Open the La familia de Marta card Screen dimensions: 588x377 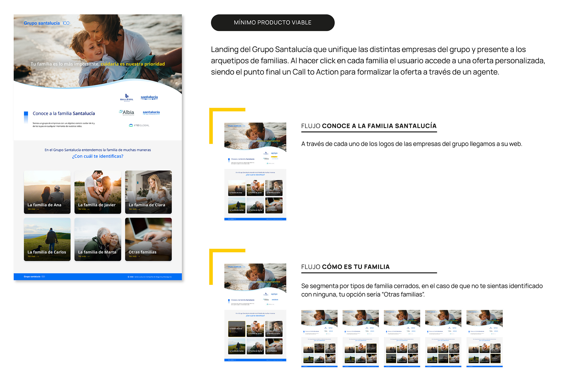(98, 239)
